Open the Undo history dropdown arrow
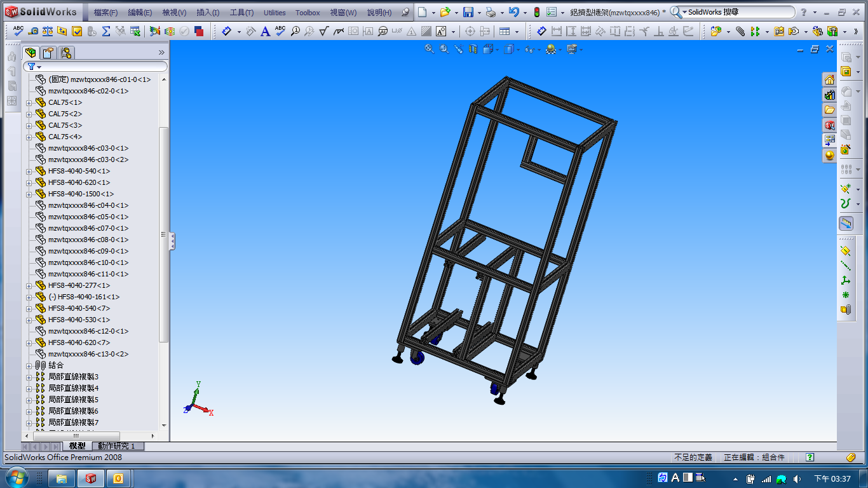The image size is (868, 488). pyautogui.click(x=525, y=12)
